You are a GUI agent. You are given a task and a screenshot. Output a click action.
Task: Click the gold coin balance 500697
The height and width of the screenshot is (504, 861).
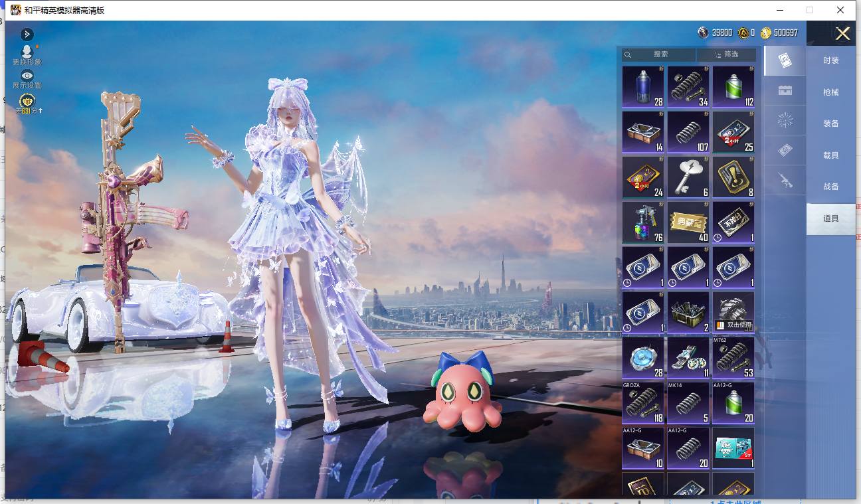[x=779, y=33]
